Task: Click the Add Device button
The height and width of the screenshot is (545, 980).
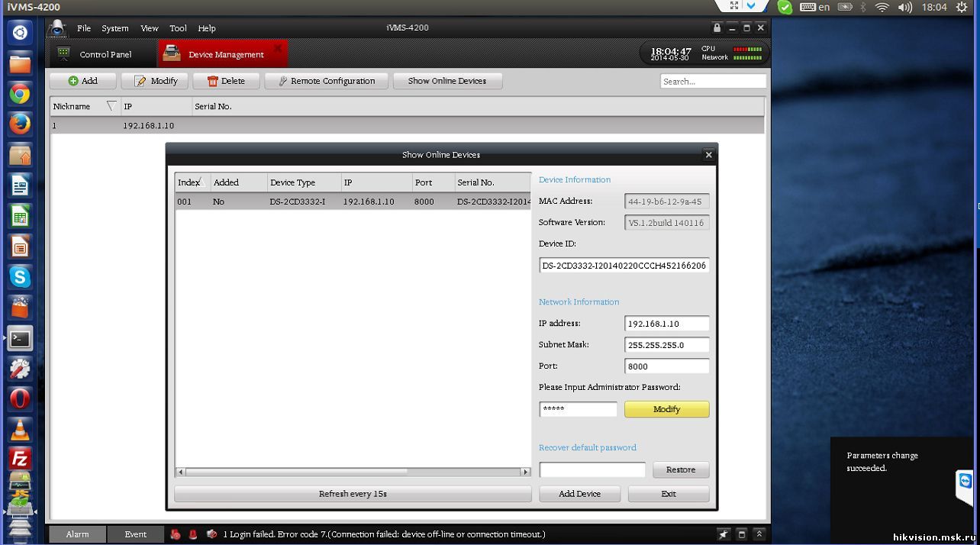Action: click(x=579, y=494)
